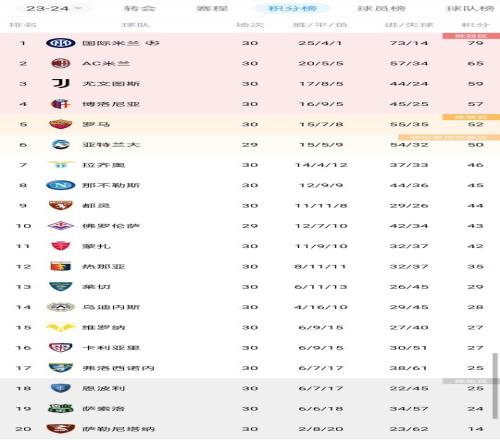
Task: Switch to the 赛程 tab
Action: pos(212,8)
